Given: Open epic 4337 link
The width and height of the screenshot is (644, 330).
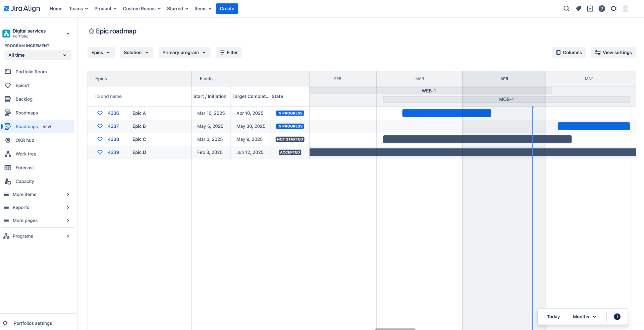Looking at the screenshot, I should click(x=113, y=126).
